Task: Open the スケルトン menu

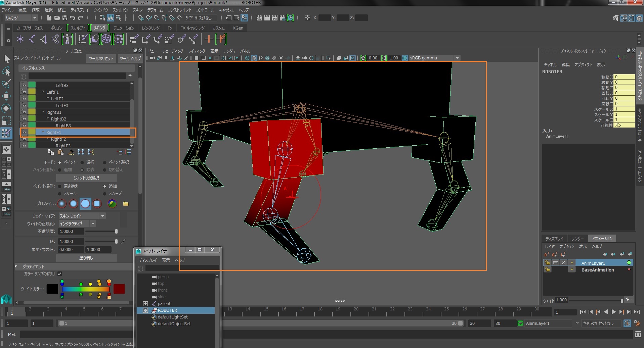Action: click(x=120, y=10)
